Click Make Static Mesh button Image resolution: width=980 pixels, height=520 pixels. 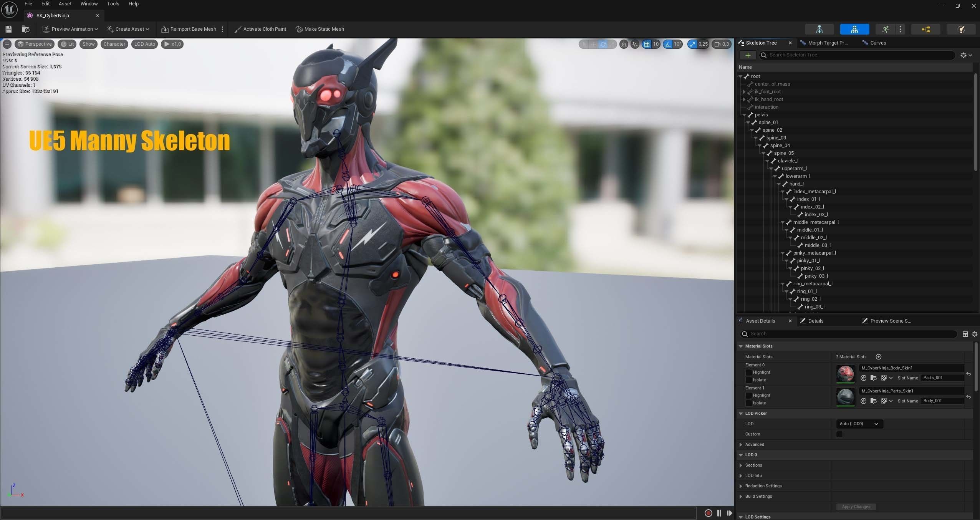pyautogui.click(x=320, y=29)
